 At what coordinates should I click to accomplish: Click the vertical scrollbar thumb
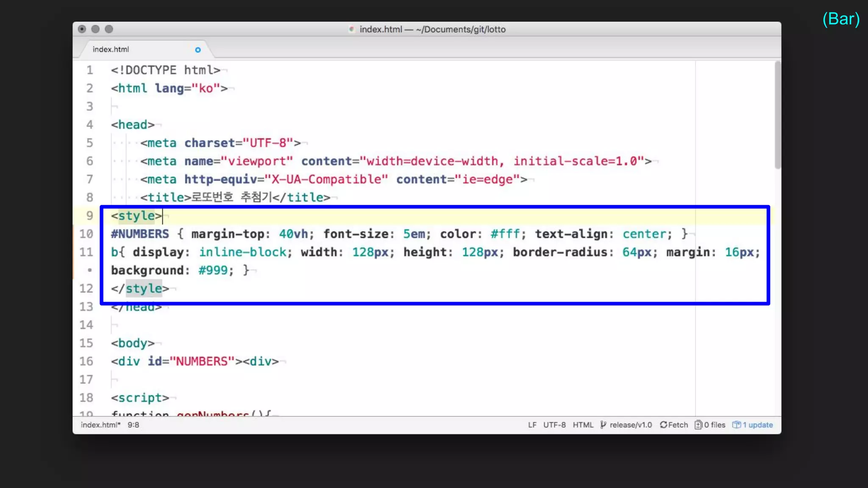777,114
